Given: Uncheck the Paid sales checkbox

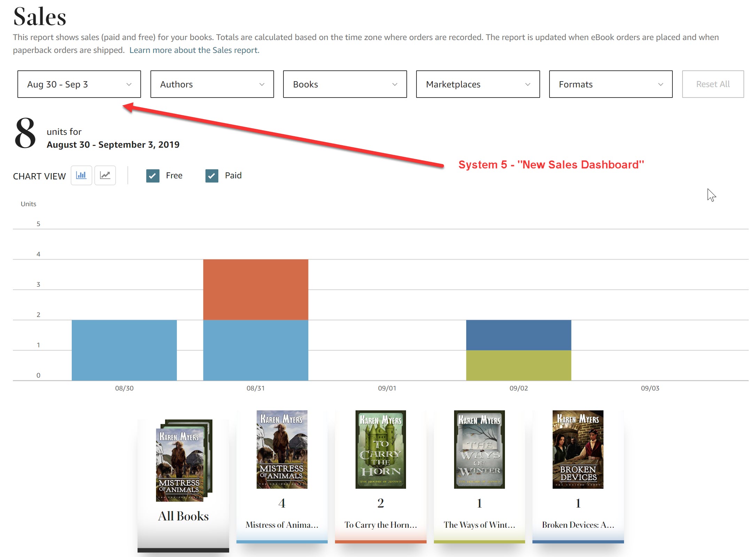Looking at the screenshot, I should click(x=211, y=176).
